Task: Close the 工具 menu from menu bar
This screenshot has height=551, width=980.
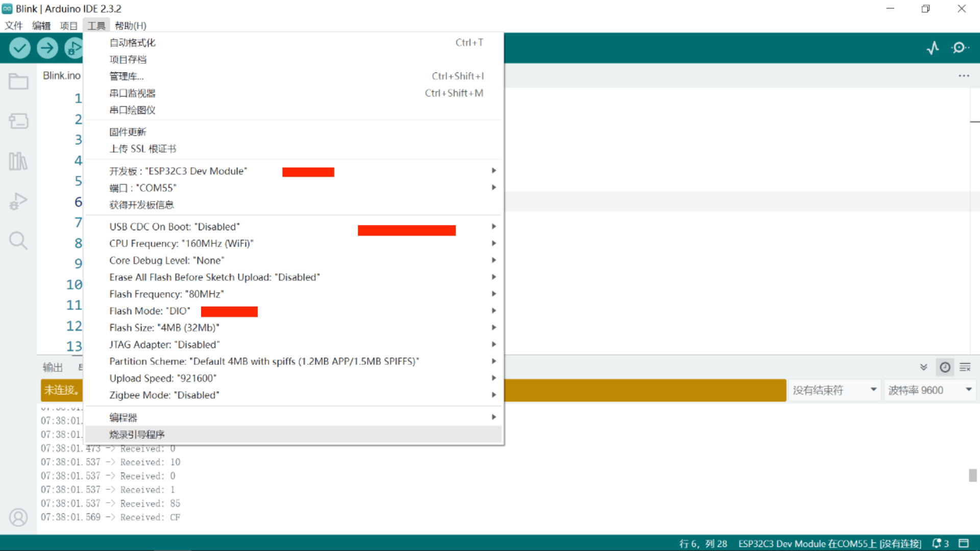Action: coord(96,26)
